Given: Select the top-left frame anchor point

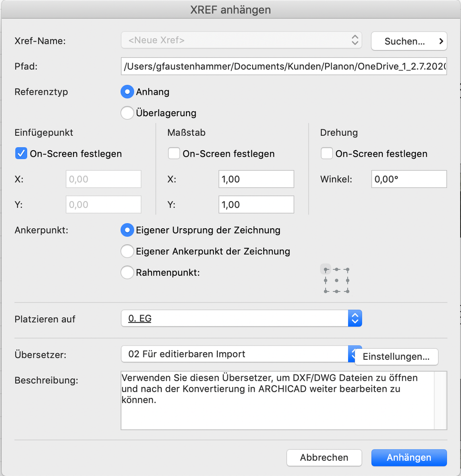Looking at the screenshot, I should tap(326, 270).
